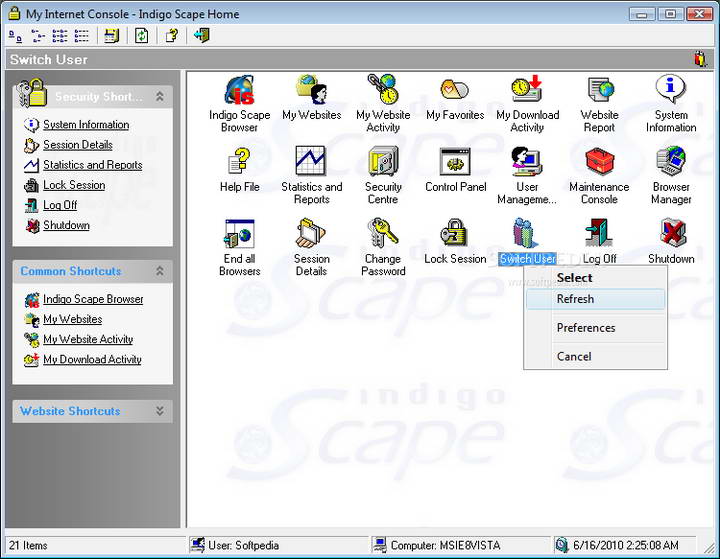Viewport: 720px width, 559px height.
Task: Click the Maintenance Console toolbox icon
Action: (599, 162)
